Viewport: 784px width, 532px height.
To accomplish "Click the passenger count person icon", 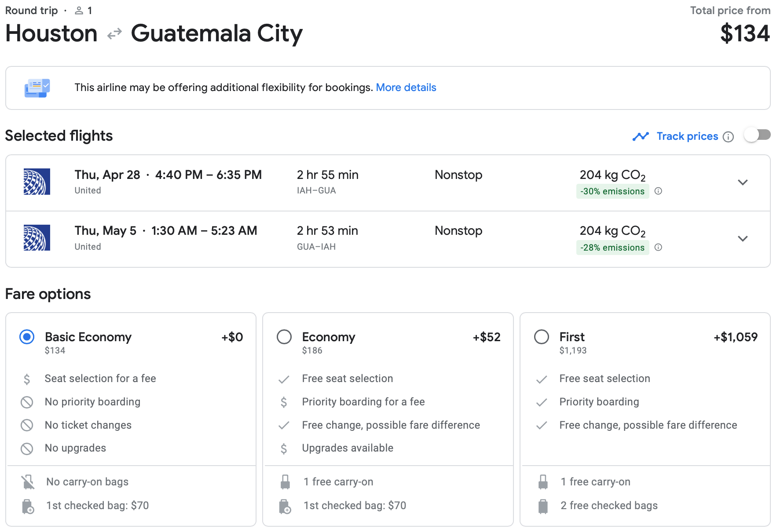I will click(79, 11).
